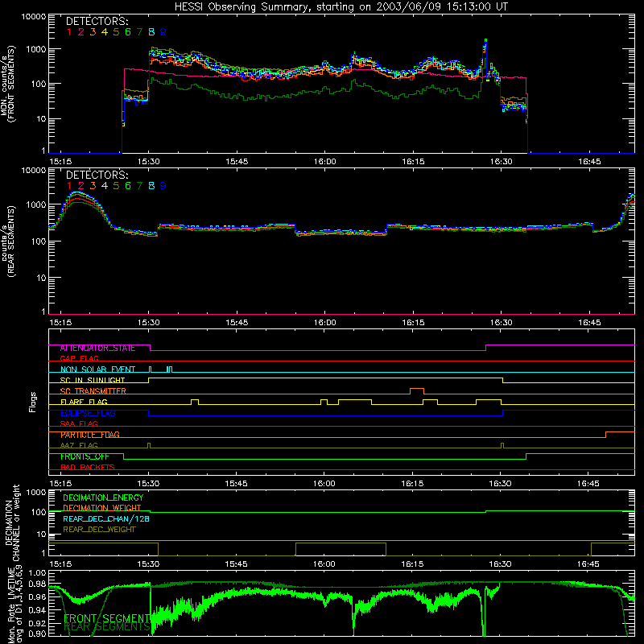Click the REAR_DEC_WEIGHT legend label
This screenshot has width=644, height=644.
(x=99, y=530)
